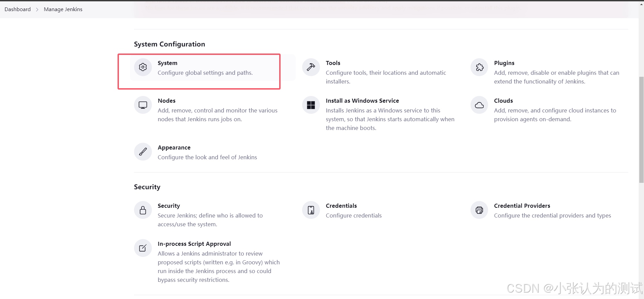Screen dimensions: 644x299
Task: Open the Clouds title
Action: (x=504, y=101)
